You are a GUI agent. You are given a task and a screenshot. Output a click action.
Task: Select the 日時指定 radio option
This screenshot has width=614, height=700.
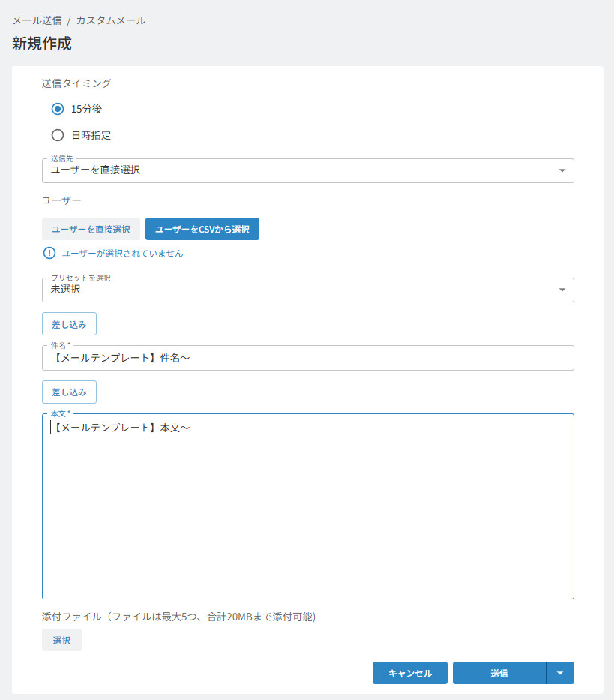58,135
